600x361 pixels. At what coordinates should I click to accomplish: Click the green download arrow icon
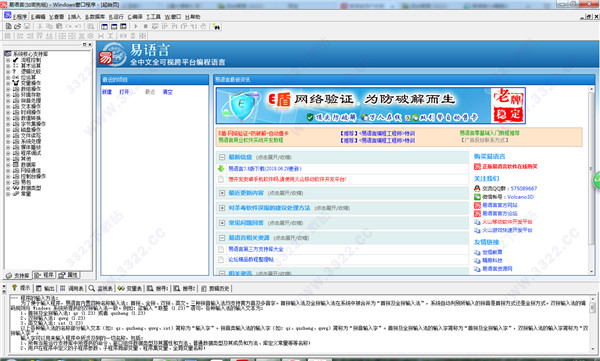click(x=221, y=168)
